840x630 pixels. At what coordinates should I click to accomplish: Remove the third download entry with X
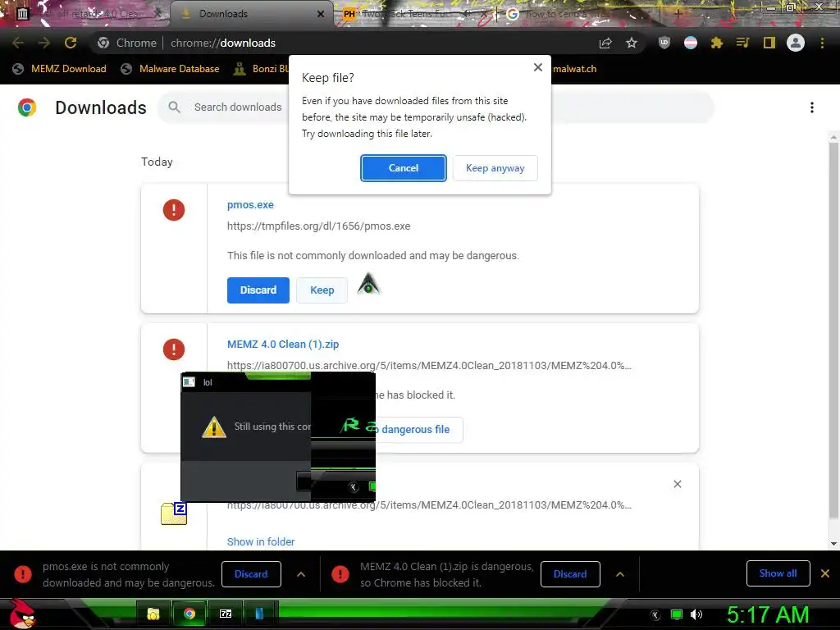pyautogui.click(x=677, y=484)
